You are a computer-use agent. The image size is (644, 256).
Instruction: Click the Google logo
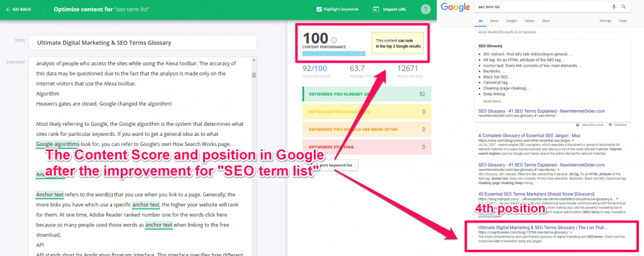coord(455,7)
